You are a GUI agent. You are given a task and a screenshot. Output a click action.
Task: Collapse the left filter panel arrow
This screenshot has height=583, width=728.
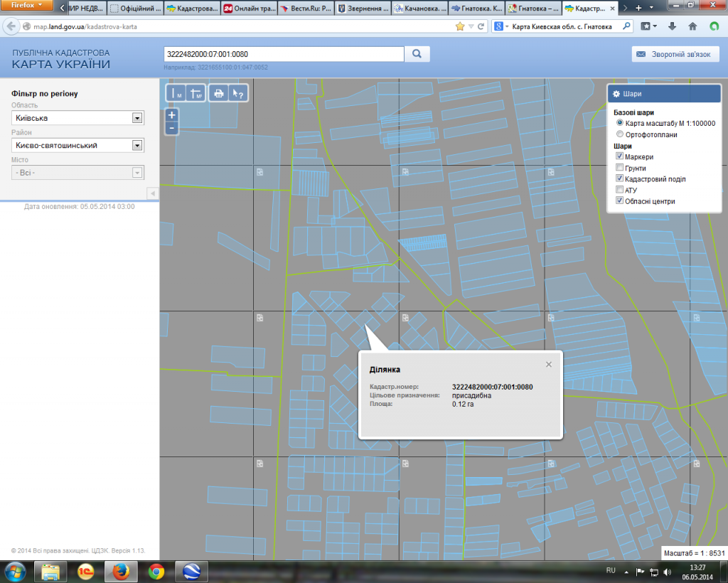point(151,193)
